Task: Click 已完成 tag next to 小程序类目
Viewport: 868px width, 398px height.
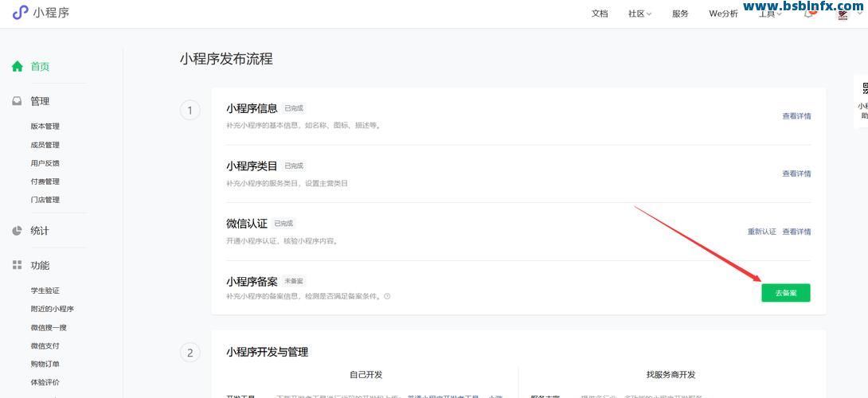Action: [x=294, y=166]
